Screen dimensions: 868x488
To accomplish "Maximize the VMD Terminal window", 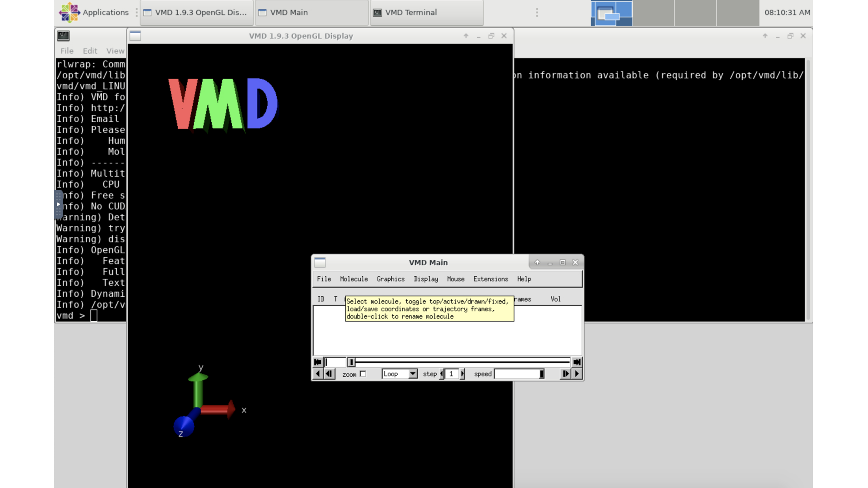I will point(791,36).
